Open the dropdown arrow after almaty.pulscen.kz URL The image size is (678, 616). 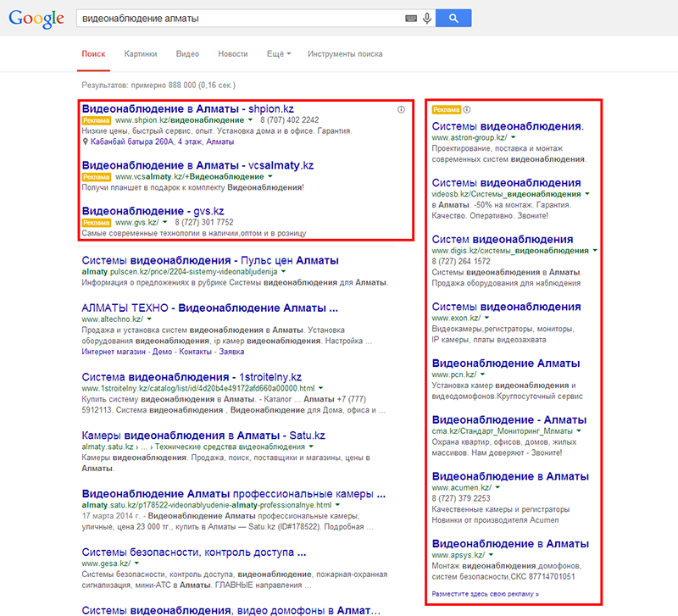283,271
